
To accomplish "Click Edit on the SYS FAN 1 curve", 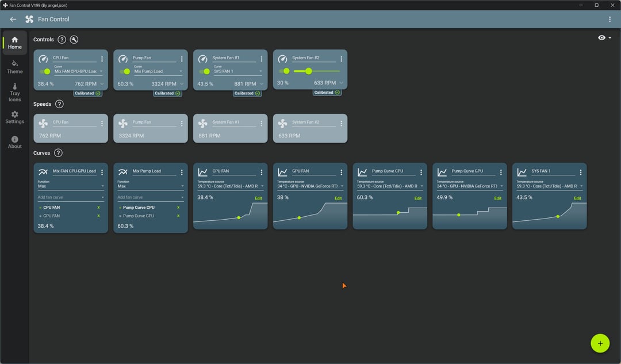I will 577,198.
